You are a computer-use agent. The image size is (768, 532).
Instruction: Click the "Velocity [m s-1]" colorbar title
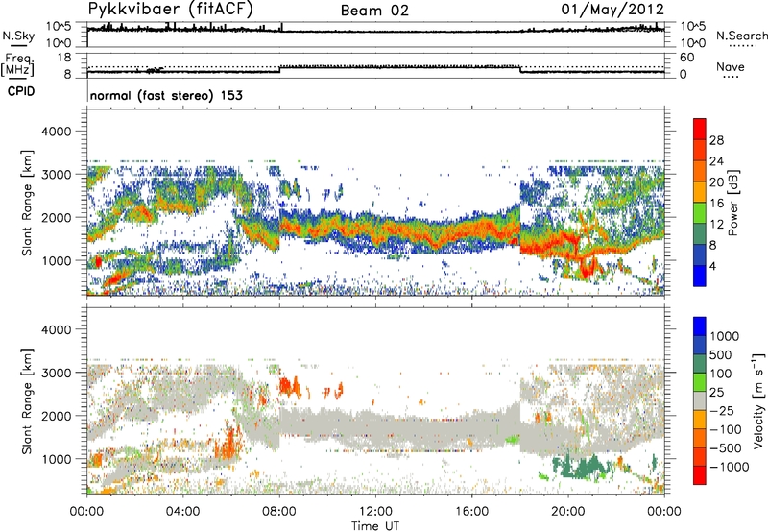[758, 400]
